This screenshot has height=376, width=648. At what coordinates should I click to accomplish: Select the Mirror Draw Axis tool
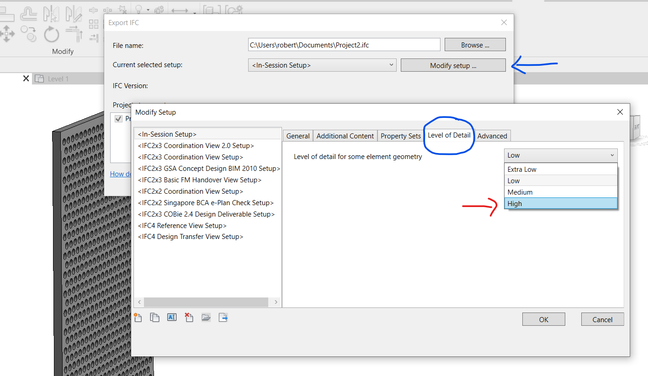pyautogui.click(x=74, y=14)
